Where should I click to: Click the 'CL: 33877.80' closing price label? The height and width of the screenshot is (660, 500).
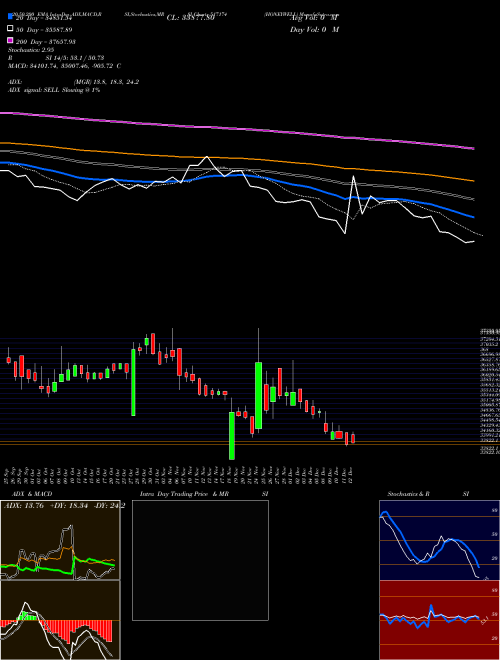click(x=191, y=18)
